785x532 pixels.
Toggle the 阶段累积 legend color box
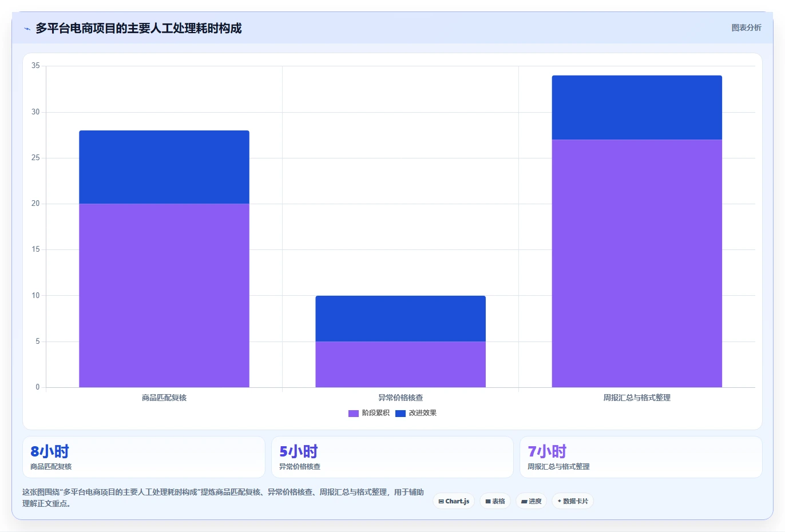pos(353,413)
